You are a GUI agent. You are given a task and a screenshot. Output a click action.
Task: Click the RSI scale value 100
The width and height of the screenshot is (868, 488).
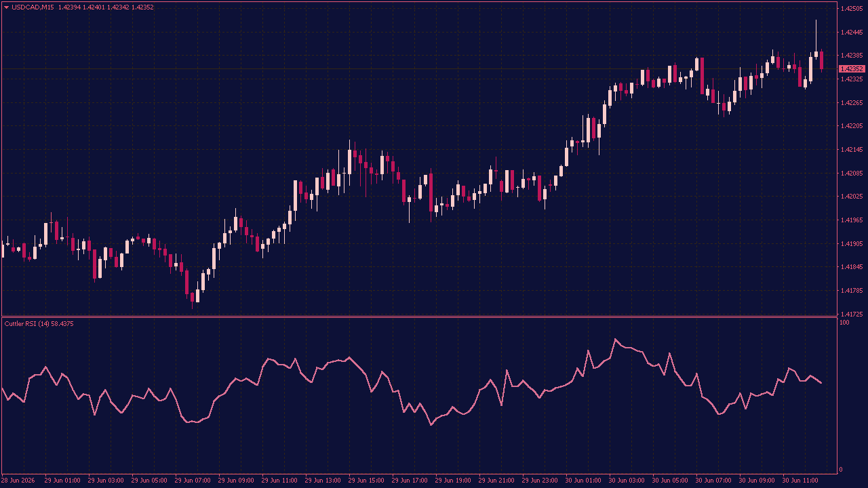tap(844, 323)
